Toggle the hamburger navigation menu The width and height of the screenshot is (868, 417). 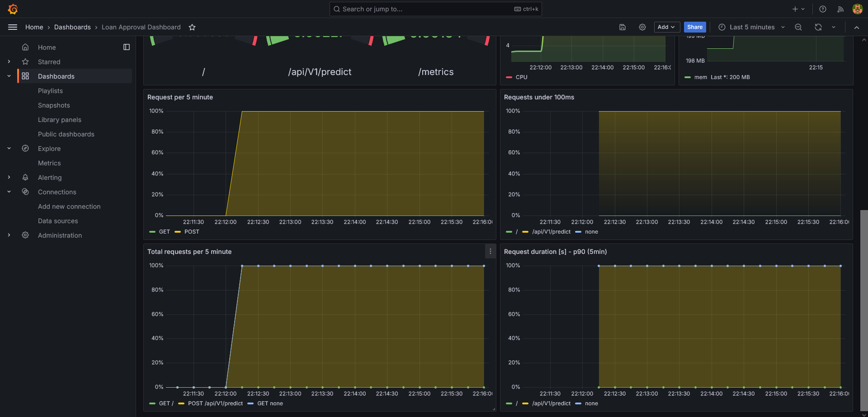pyautogui.click(x=13, y=27)
